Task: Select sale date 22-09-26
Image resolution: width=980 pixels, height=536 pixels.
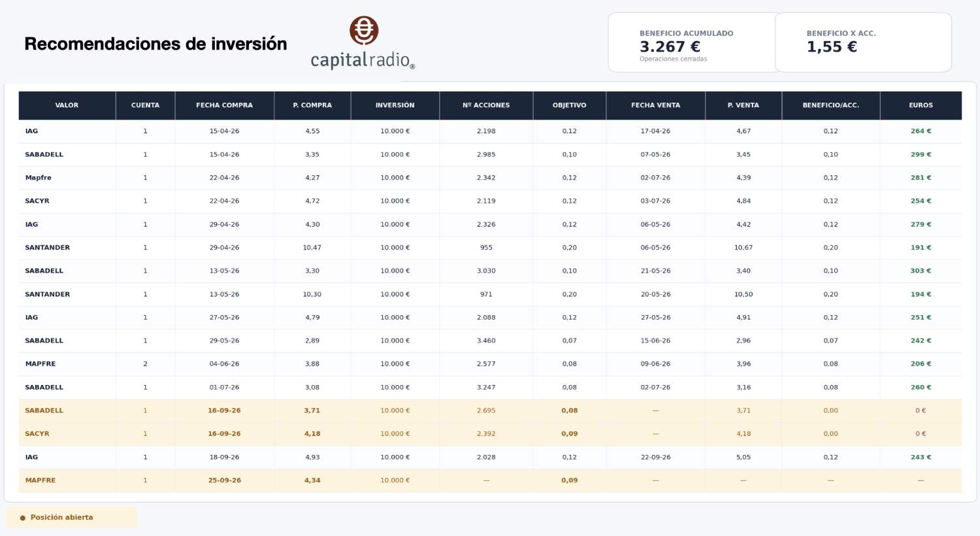Action: [655, 458]
